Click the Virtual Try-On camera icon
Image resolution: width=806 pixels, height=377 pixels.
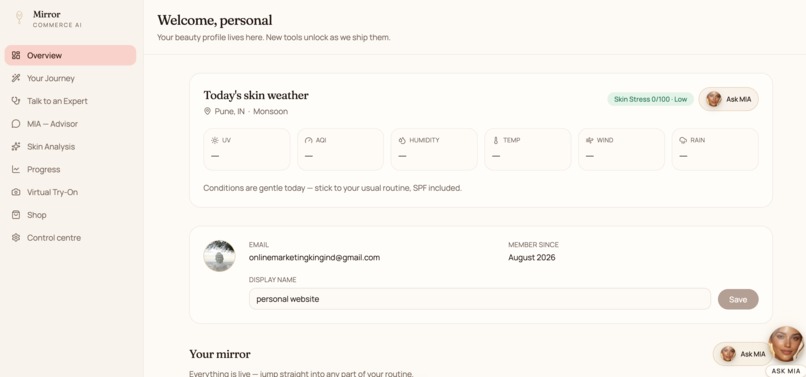pos(16,192)
